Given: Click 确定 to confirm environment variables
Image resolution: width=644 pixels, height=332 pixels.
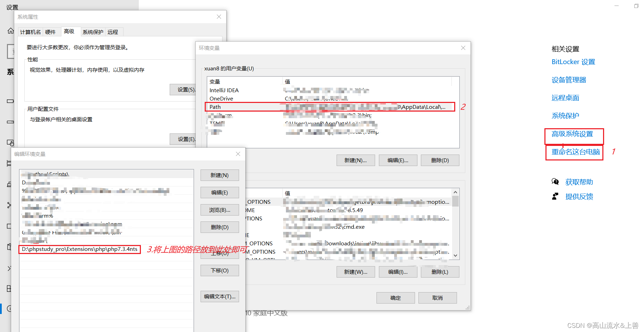Looking at the screenshot, I should (395, 297).
